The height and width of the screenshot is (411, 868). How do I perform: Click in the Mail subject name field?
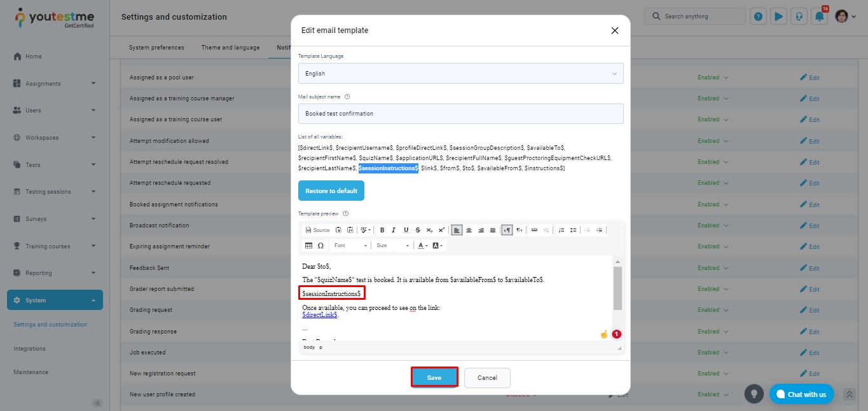pyautogui.click(x=460, y=114)
